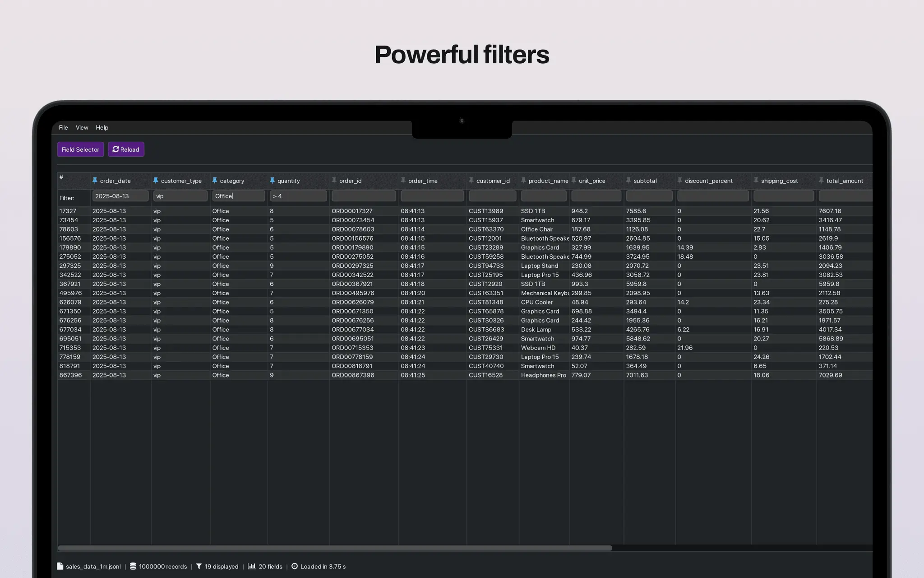The height and width of the screenshot is (578, 924).
Task: Toggle the category column pin icon
Action: click(215, 181)
